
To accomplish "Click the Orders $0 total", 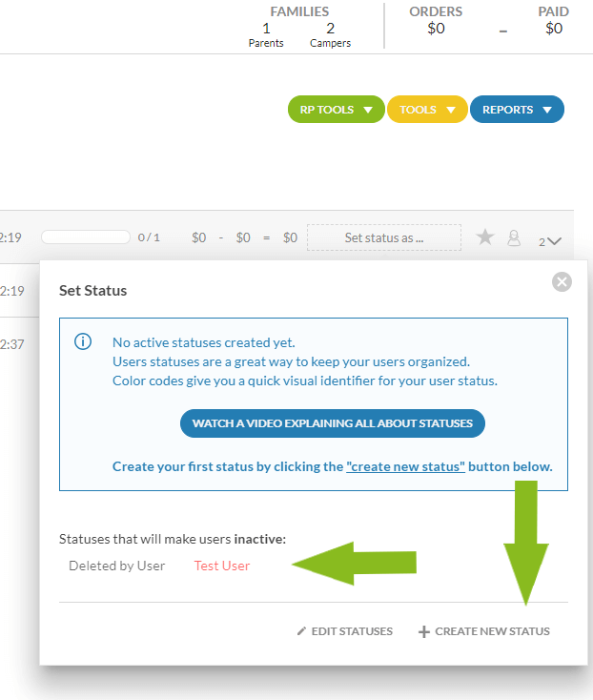I will (x=436, y=29).
